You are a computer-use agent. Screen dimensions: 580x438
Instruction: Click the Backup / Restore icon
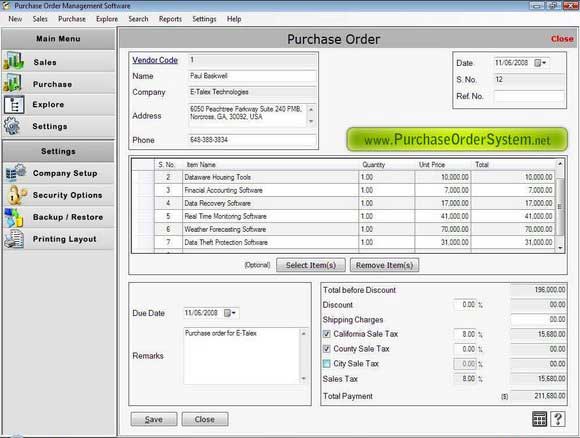14,217
